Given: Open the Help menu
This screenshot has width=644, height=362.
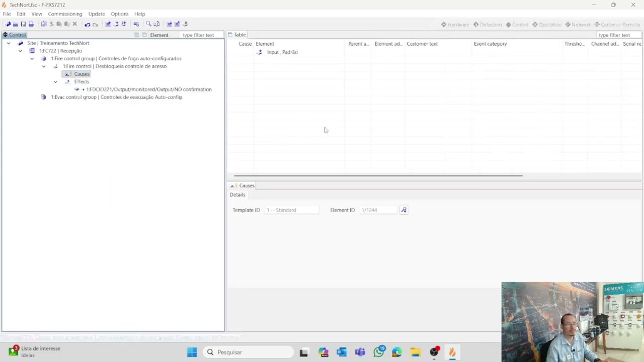Looking at the screenshot, I should pyautogui.click(x=140, y=14).
